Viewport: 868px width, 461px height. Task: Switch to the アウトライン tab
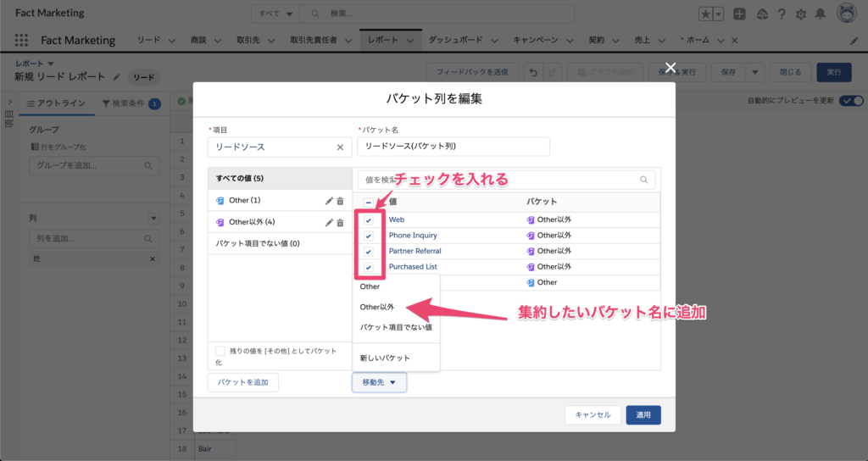[x=56, y=103]
